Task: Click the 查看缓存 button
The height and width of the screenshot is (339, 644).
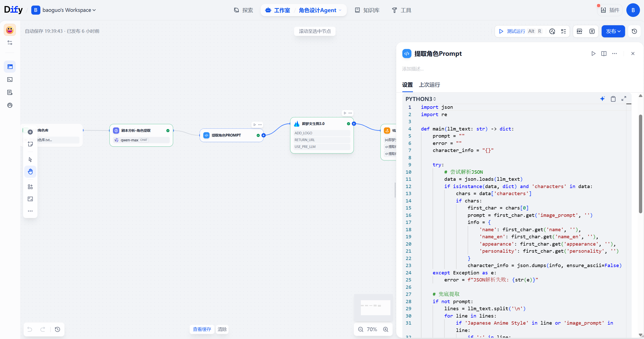Action: [x=202, y=329]
